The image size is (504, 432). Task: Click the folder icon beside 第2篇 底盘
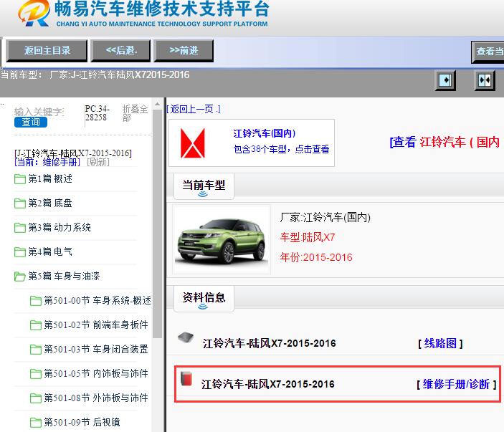20,203
